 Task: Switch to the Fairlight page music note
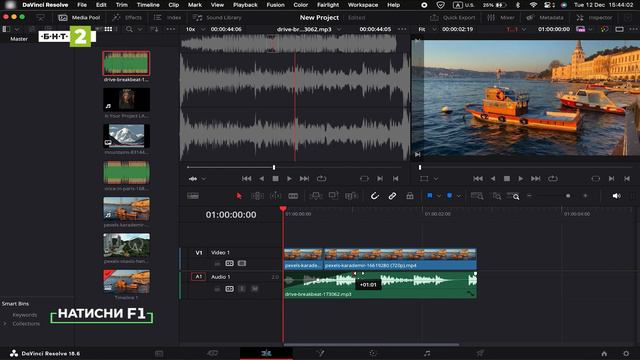tap(427, 353)
